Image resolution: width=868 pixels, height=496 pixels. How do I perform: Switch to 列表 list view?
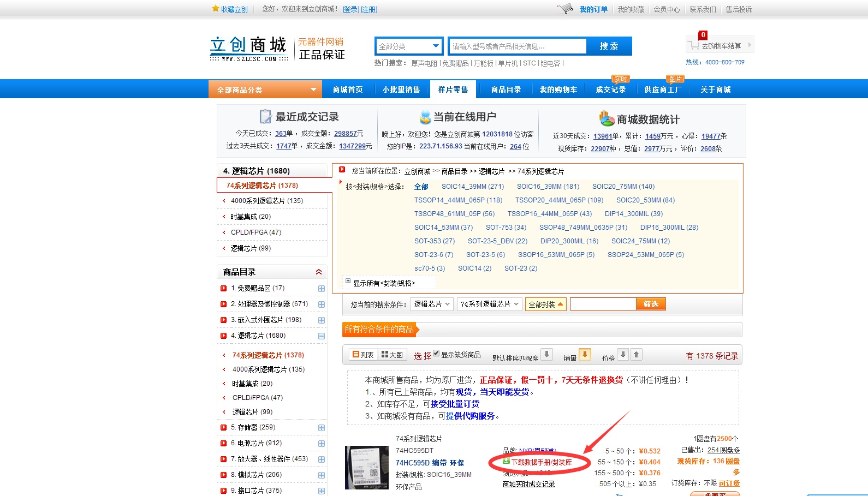(x=363, y=355)
